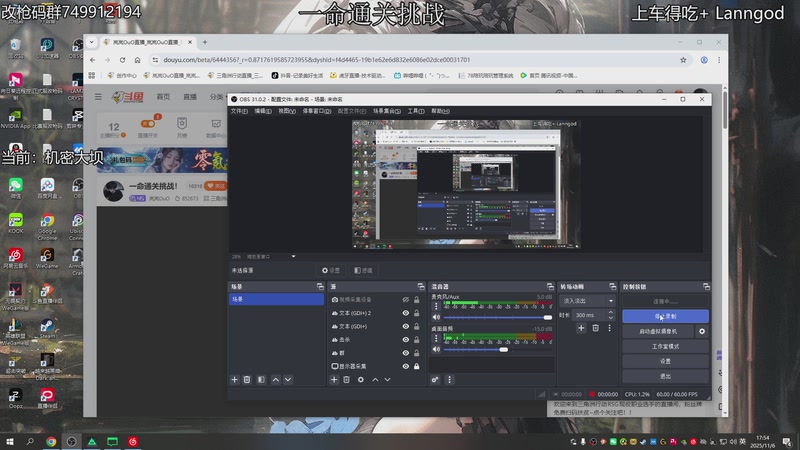Lock the 视频采集设备 source
Viewport: 800px width, 450px height.
[417, 300]
